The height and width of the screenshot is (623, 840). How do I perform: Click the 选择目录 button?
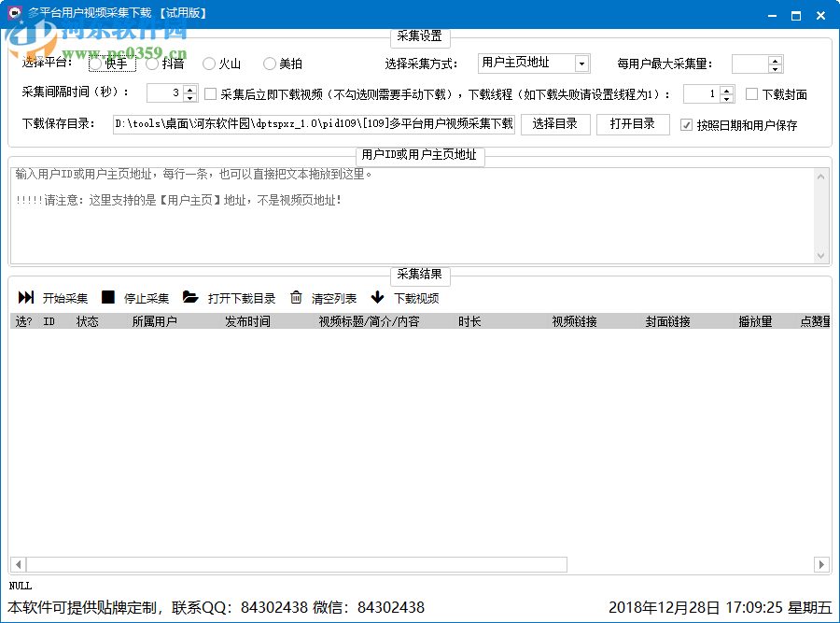point(555,123)
